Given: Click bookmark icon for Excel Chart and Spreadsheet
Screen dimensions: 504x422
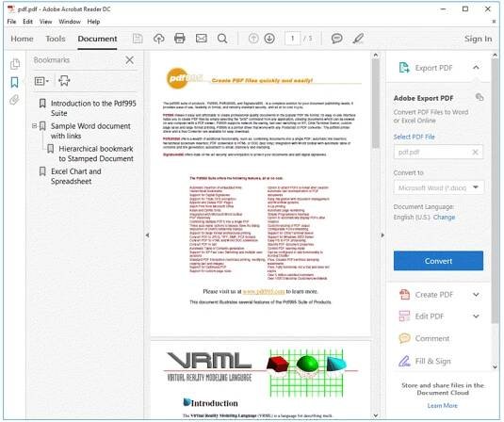Looking at the screenshot, I should [42, 171].
